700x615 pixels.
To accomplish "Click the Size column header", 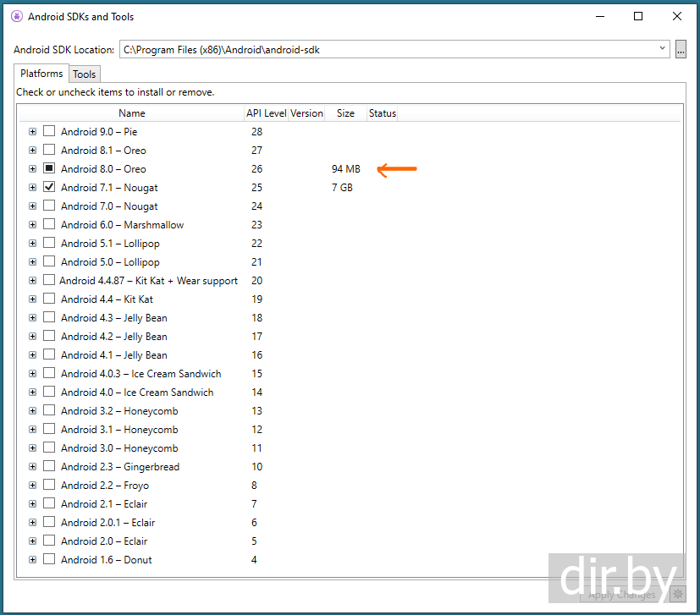I will [345, 113].
